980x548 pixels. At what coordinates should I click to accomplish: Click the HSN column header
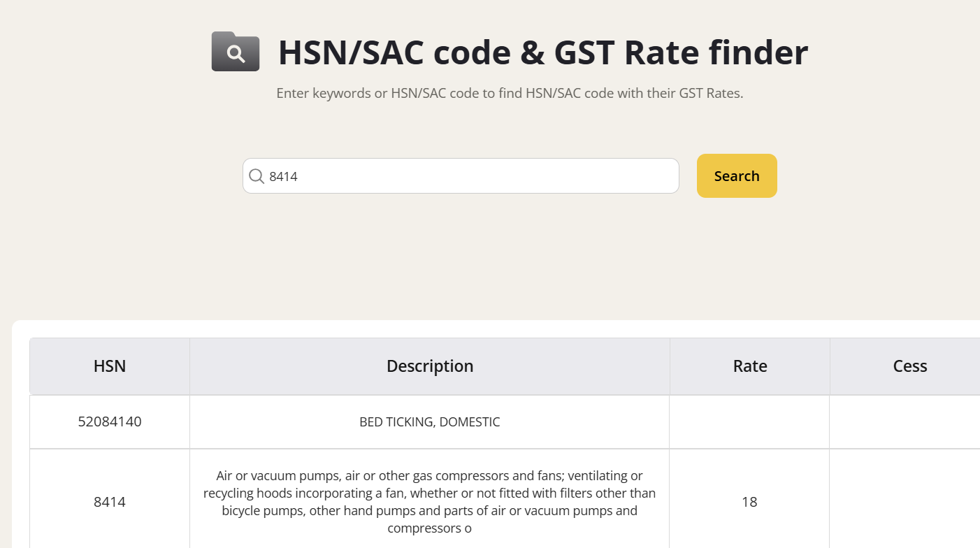tap(110, 366)
